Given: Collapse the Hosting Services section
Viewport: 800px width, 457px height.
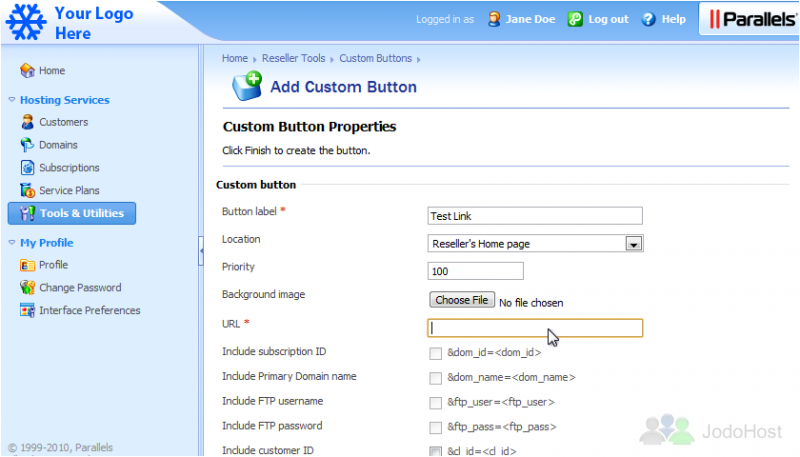Looking at the screenshot, I should 12,99.
